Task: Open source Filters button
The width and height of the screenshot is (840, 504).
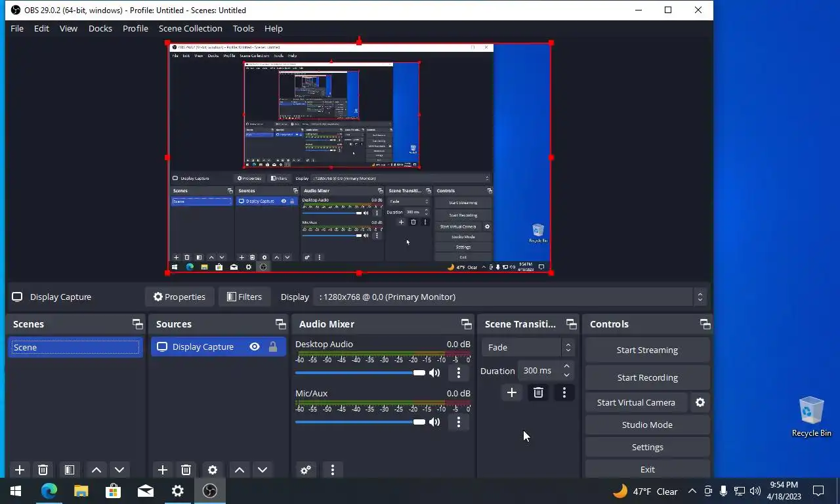Action: 244,297
